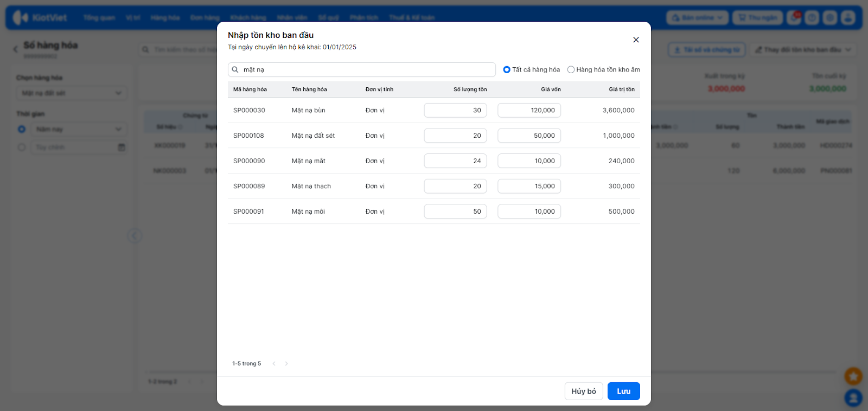This screenshot has width=868, height=411.
Task: Close the Nhập tồn kho ban đầu dialog
Action: pos(636,40)
